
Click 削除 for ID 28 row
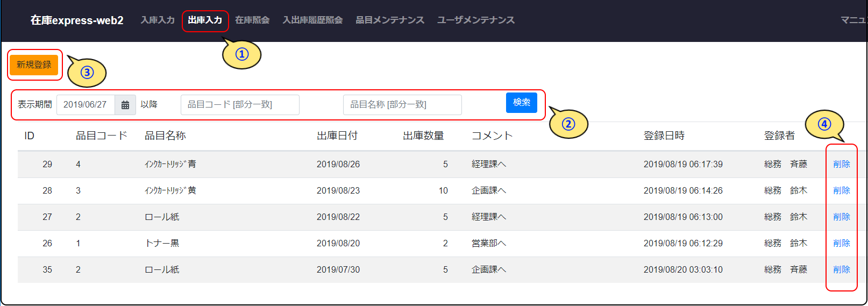[841, 190]
